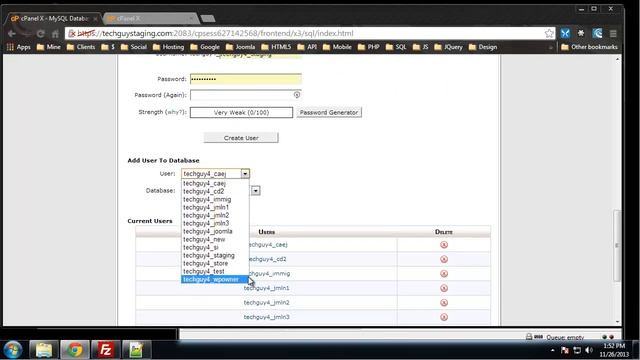Click the Users column header
Viewport: 640px width, 360px height.
click(x=267, y=232)
